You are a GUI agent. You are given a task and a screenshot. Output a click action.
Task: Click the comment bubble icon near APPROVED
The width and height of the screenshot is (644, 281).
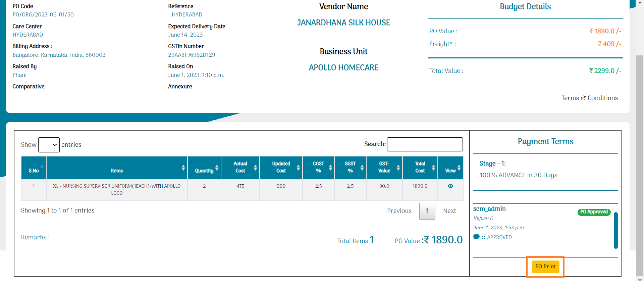tap(476, 237)
